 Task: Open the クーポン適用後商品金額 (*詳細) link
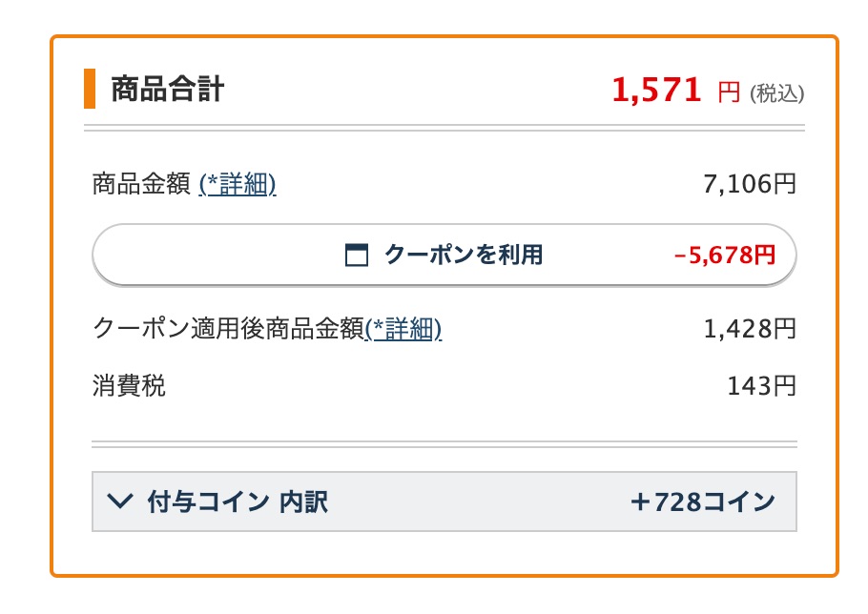[x=403, y=329]
